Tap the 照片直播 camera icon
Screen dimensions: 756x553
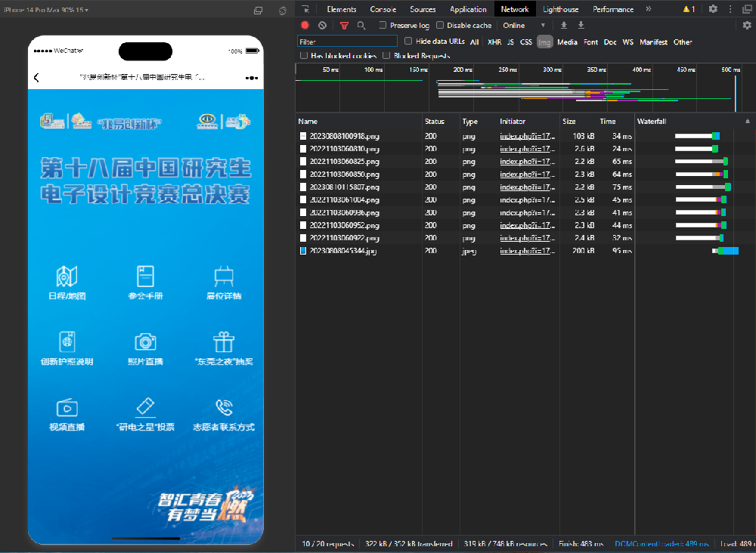coord(145,341)
